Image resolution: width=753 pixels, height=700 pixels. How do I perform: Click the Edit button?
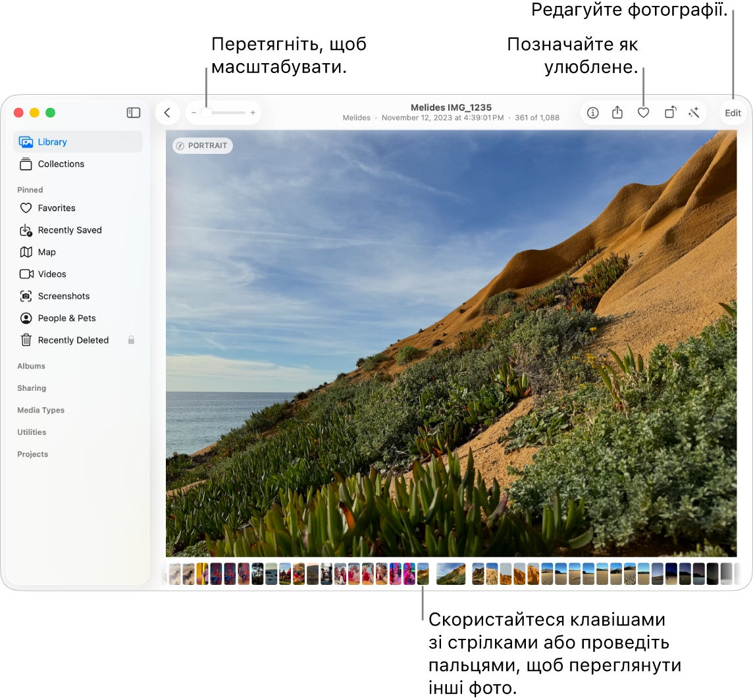[x=733, y=113]
